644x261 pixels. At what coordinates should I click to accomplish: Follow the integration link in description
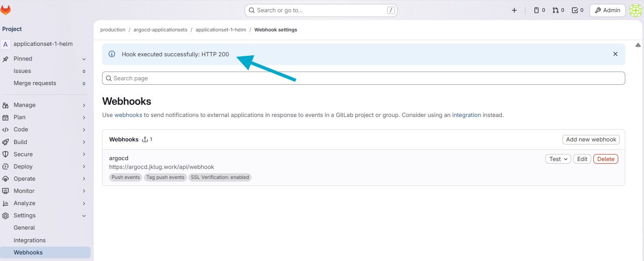point(466,115)
